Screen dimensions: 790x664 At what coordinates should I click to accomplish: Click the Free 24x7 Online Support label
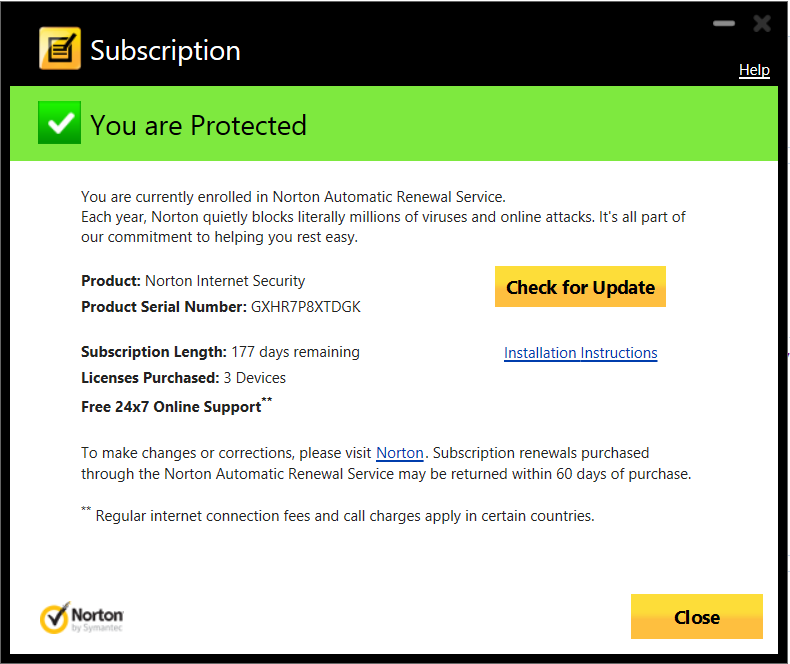click(171, 407)
